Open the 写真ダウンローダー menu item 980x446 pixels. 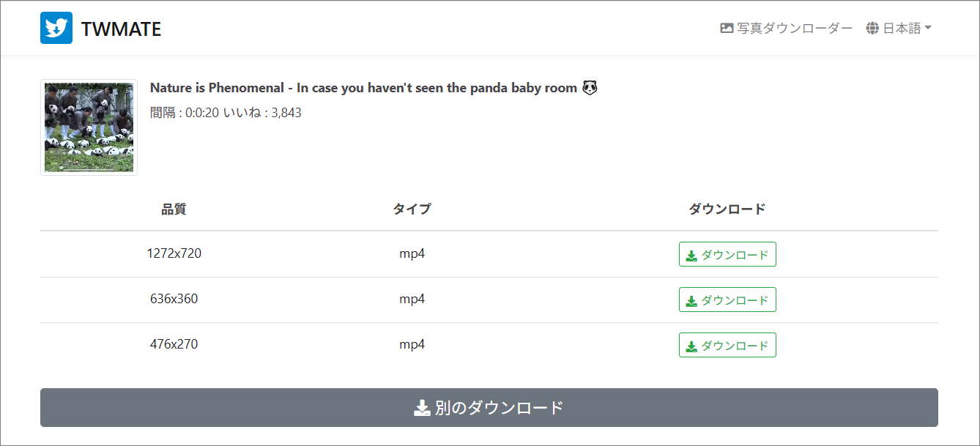(x=786, y=27)
